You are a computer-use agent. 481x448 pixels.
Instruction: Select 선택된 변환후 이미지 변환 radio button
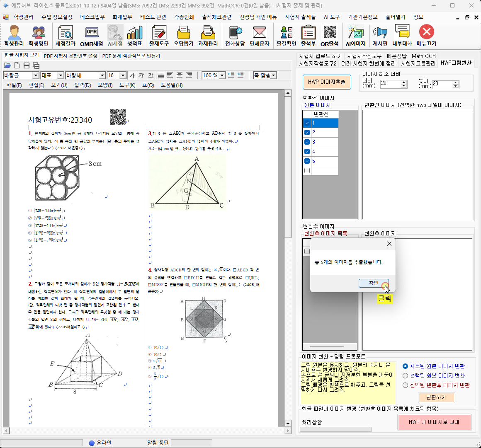(x=406, y=385)
